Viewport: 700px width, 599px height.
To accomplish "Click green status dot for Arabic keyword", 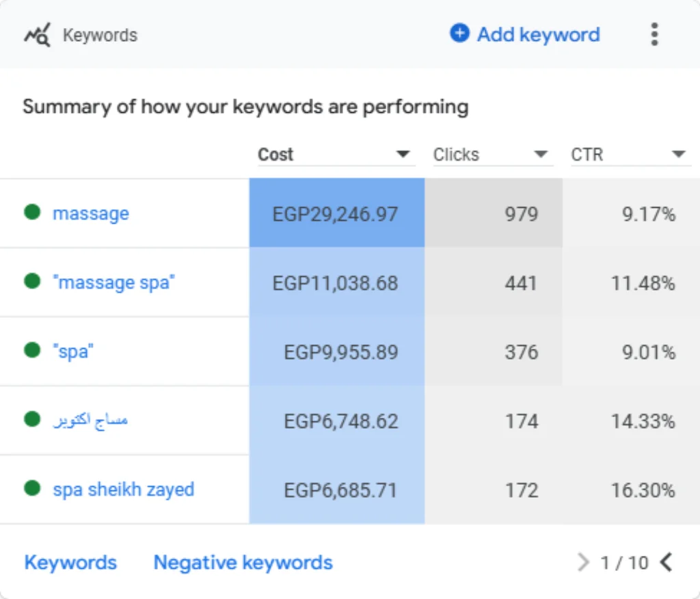I will click(x=32, y=419).
